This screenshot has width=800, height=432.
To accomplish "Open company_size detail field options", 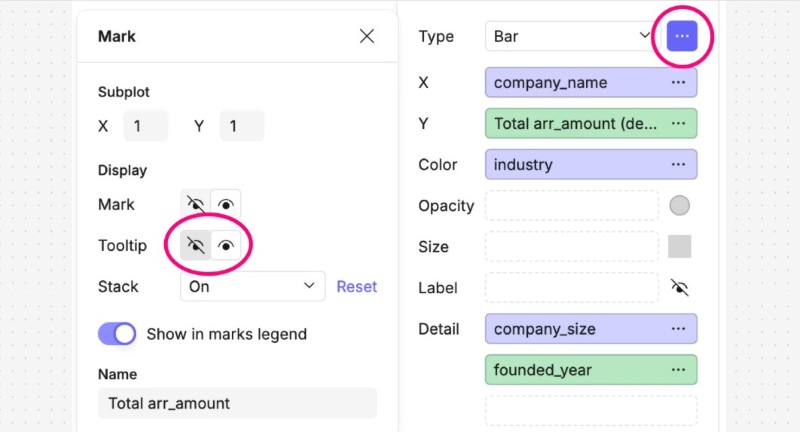I will [678, 328].
